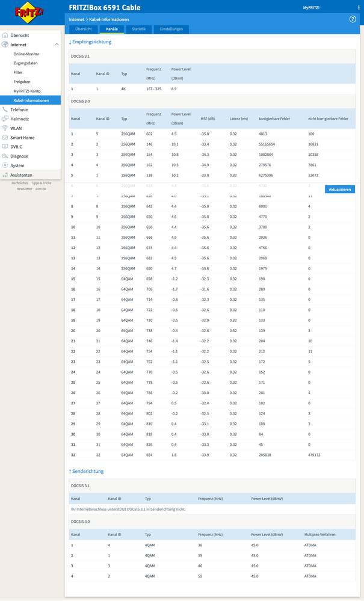Click the DOCSIS 3.1 not supported note
This screenshot has width=364, height=601.
coord(128,510)
